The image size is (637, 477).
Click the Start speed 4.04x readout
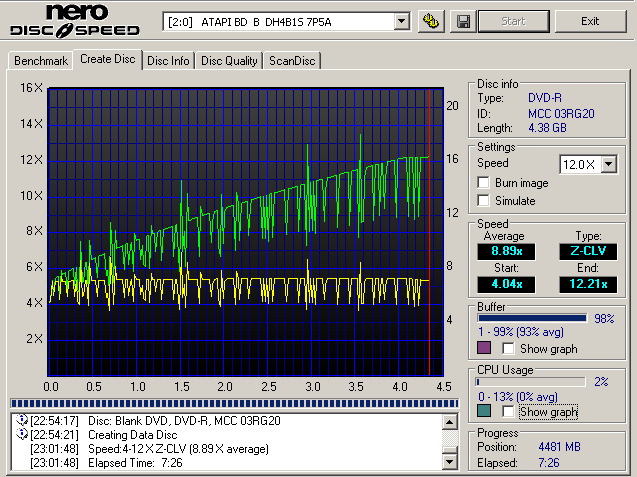pos(507,284)
